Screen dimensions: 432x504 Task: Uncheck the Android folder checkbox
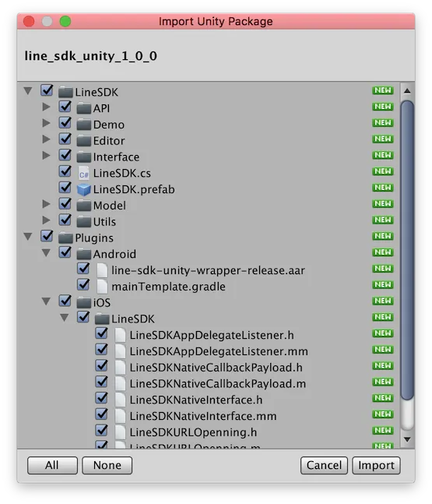tap(65, 252)
